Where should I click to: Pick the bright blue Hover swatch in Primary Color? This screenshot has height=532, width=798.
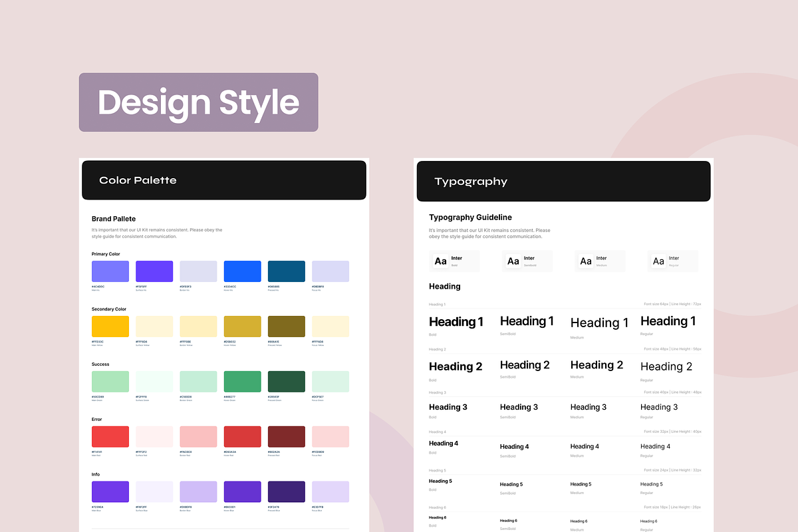coord(243,271)
